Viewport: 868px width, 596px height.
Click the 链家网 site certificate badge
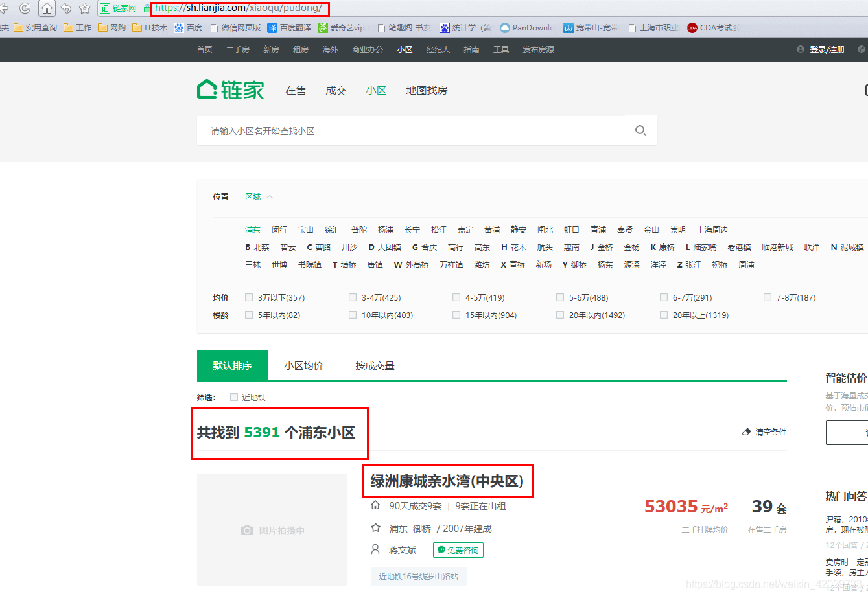118,8
